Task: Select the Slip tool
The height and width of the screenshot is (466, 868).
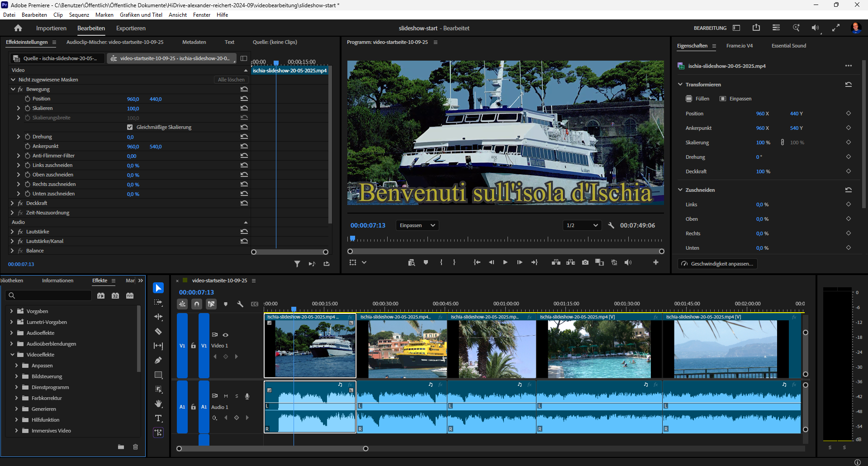Action: pyautogui.click(x=158, y=346)
